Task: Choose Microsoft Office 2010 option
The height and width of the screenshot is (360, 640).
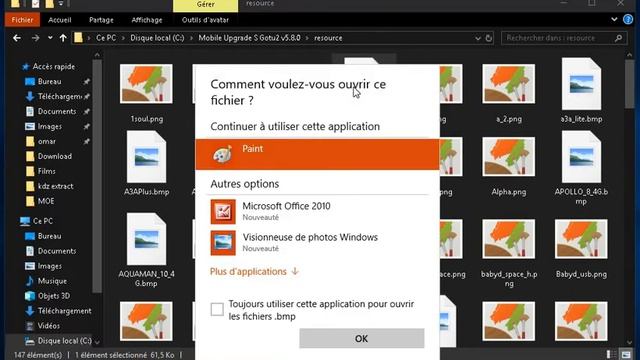Action: [318, 211]
